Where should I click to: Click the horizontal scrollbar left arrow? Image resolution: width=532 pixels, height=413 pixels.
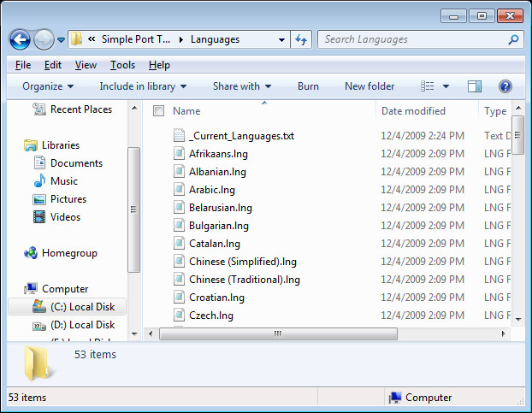tap(151, 333)
